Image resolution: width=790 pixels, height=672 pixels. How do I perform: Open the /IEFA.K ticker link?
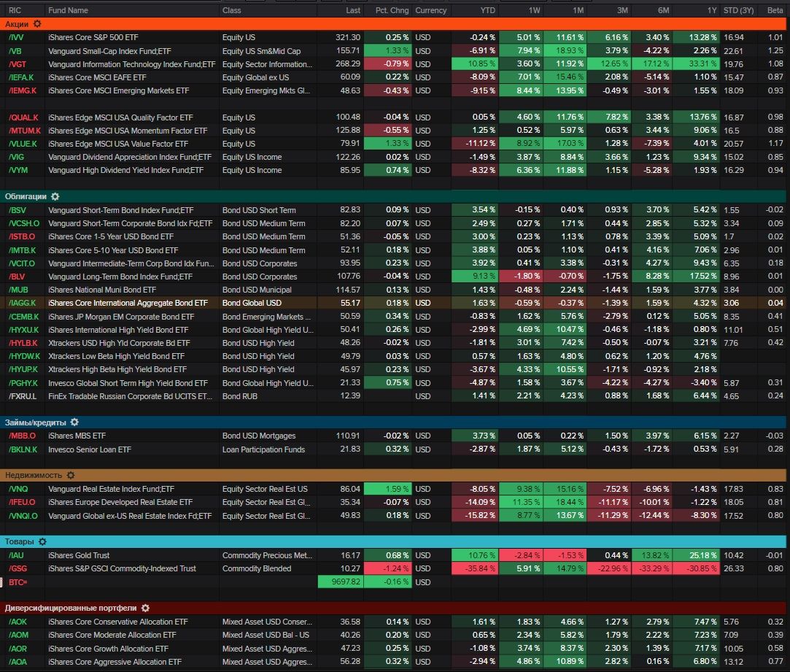coord(21,77)
